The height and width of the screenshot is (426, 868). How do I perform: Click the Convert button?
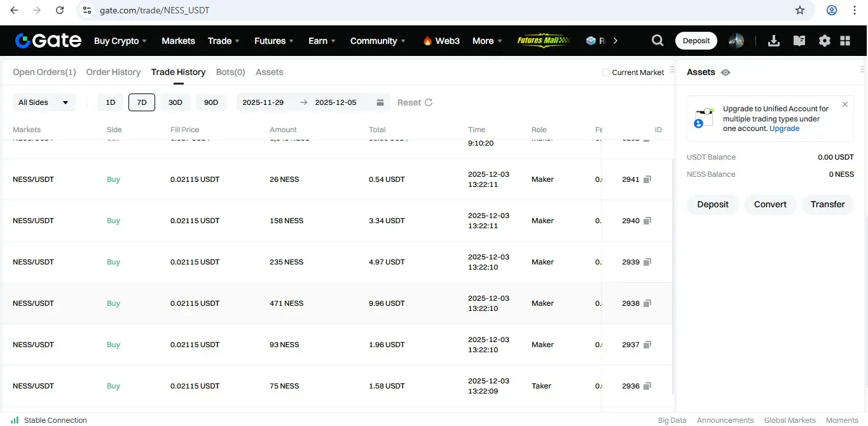click(x=770, y=204)
